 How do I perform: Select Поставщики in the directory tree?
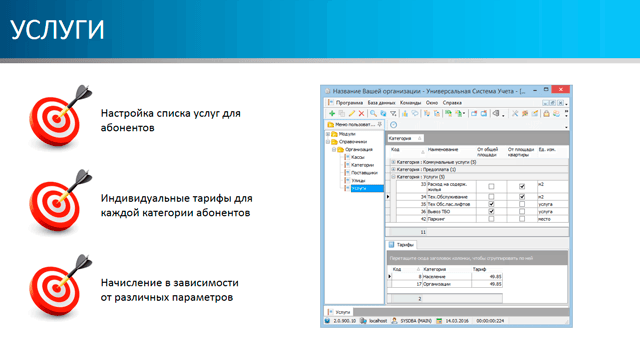pos(364,173)
